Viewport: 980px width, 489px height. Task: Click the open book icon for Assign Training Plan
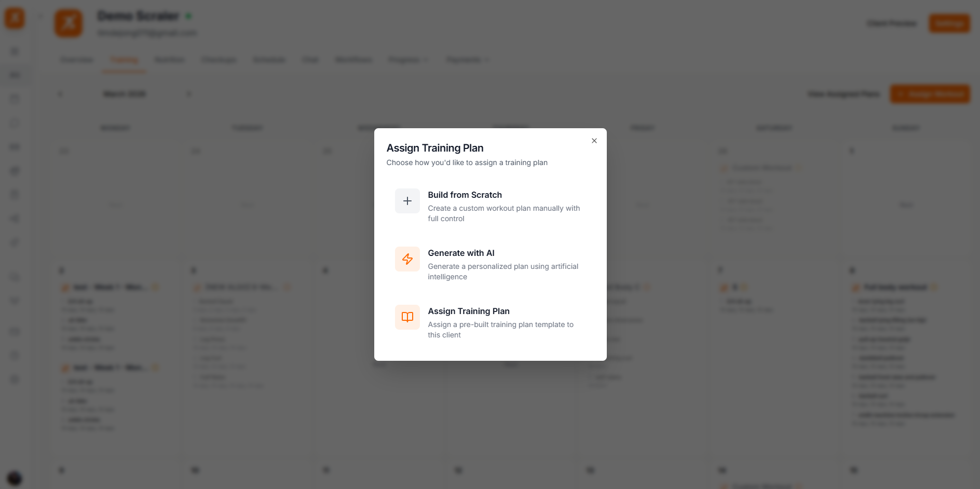[407, 317]
